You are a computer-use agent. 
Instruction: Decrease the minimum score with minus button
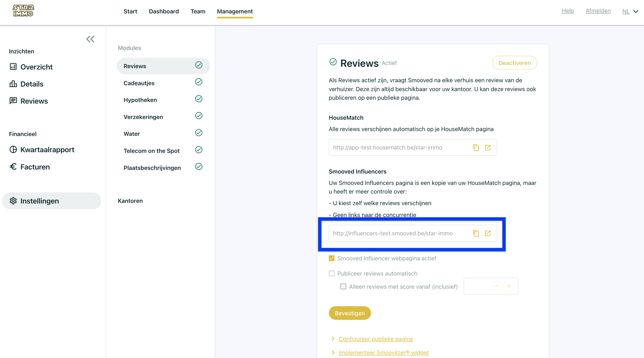pos(497,286)
